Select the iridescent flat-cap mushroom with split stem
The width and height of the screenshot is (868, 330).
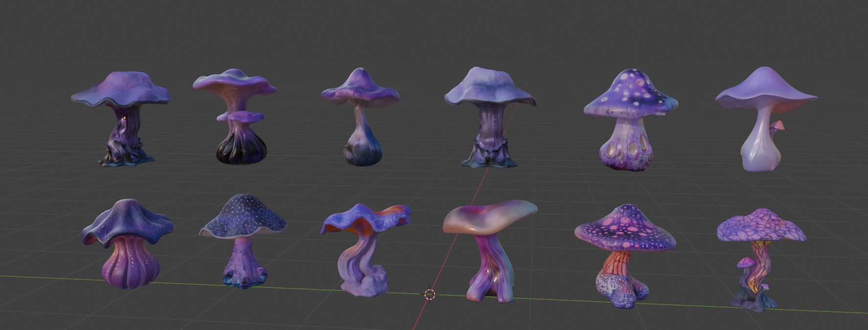489,250
